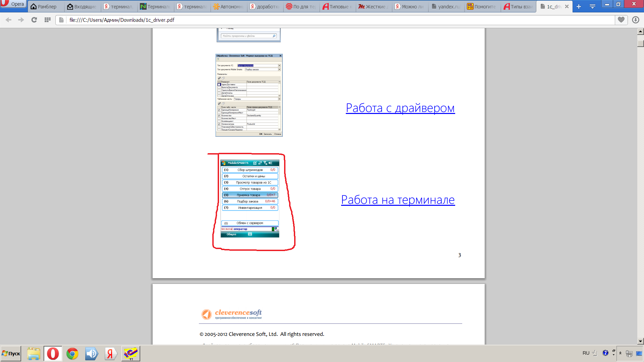Open the Работа с драйвером link

coord(400,108)
